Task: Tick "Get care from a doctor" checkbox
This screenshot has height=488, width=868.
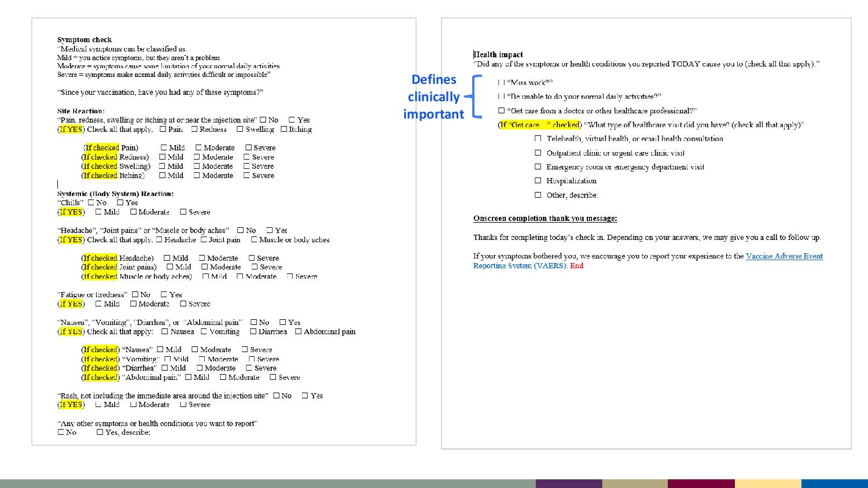Action: pos(501,111)
